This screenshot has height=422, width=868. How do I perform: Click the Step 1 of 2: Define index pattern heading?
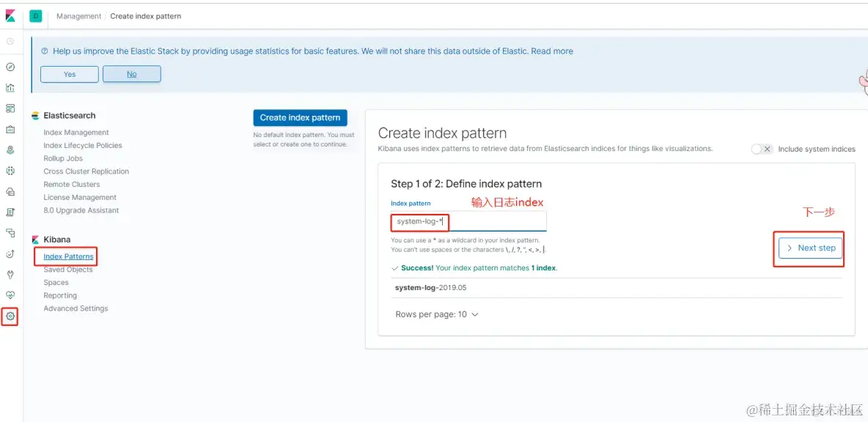pos(466,184)
